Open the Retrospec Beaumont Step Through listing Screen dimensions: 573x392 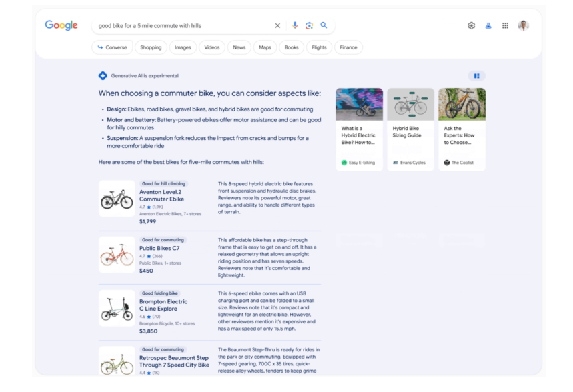(x=174, y=361)
